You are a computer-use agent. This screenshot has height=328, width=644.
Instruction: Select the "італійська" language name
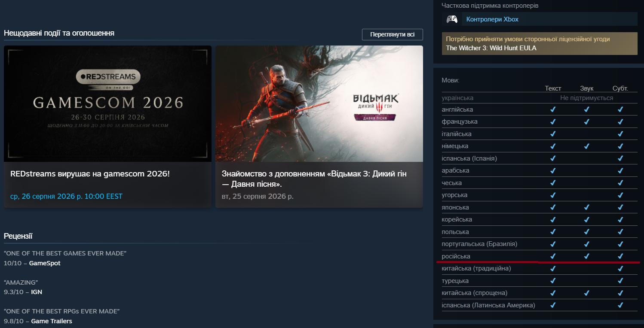[457, 134]
